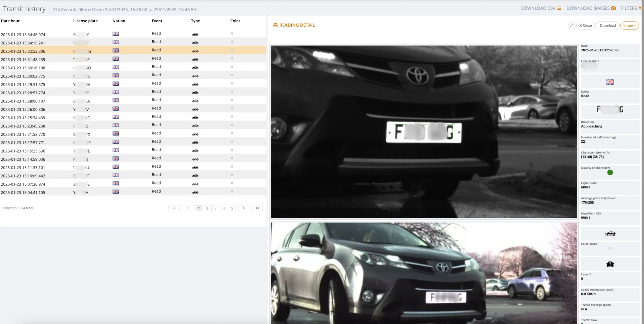Click DOWNLOAD IMAGES with camera icon
Viewport: 644px width, 324px height.
(591, 8)
